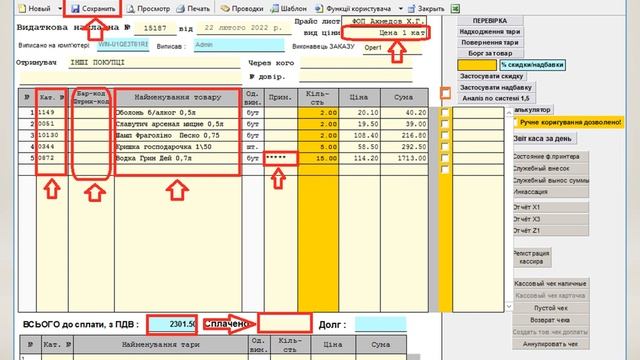The height and width of the screenshot is (360, 640).
Task: Select the Прайс лист field ФОП Ахмедов
Action: (x=384, y=20)
